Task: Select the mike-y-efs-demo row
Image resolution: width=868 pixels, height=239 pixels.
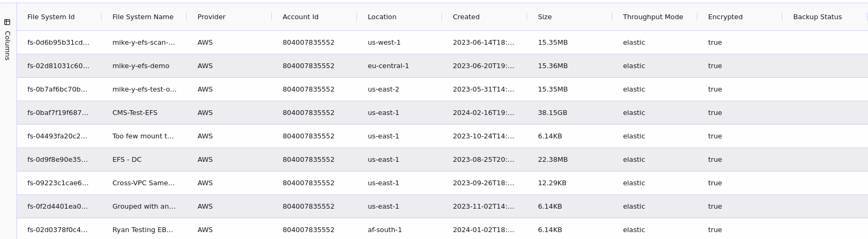Action: pyautogui.click(x=140, y=66)
